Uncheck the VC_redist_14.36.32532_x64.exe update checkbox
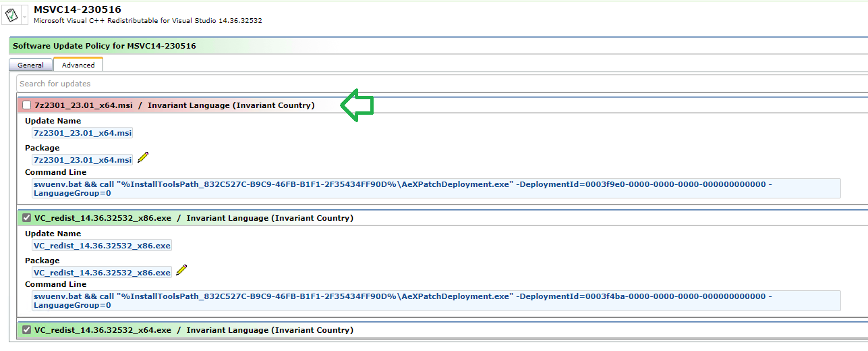The width and height of the screenshot is (868, 351). coord(27,330)
